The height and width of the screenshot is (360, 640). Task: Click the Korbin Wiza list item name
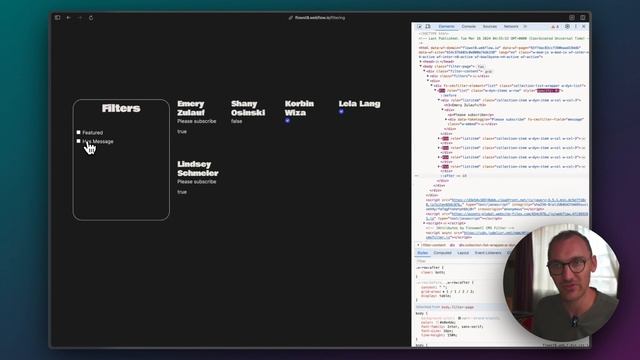pyautogui.click(x=299, y=108)
